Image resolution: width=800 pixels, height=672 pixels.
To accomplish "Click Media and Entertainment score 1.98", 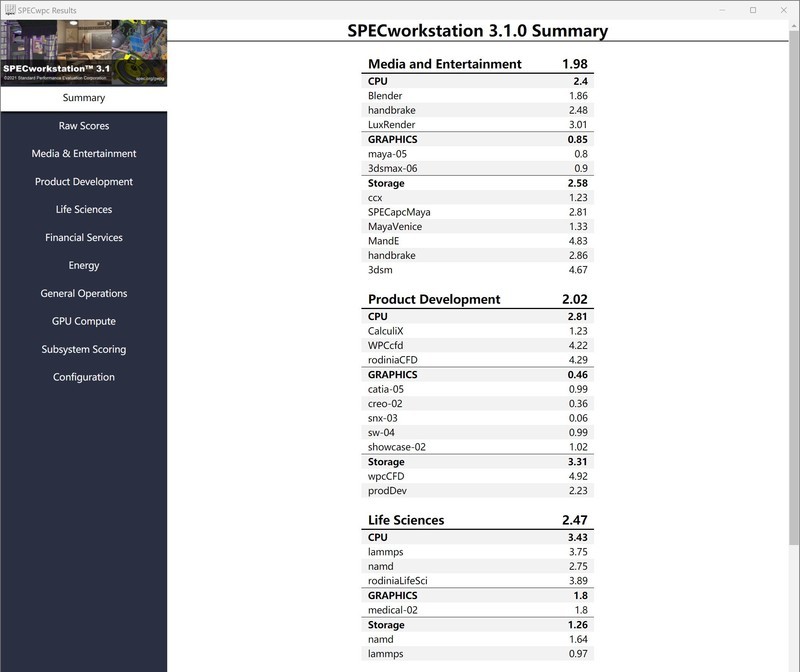I will point(575,64).
